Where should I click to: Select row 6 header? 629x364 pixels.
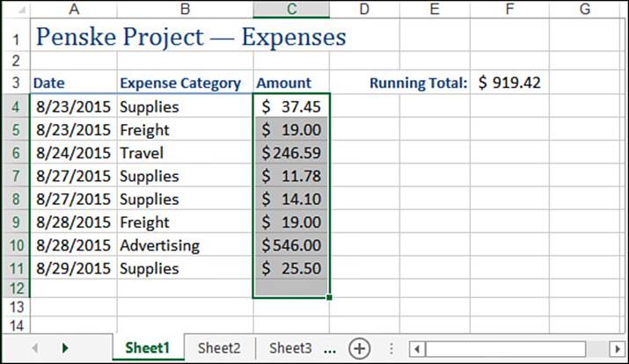click(x=16, y=152)
